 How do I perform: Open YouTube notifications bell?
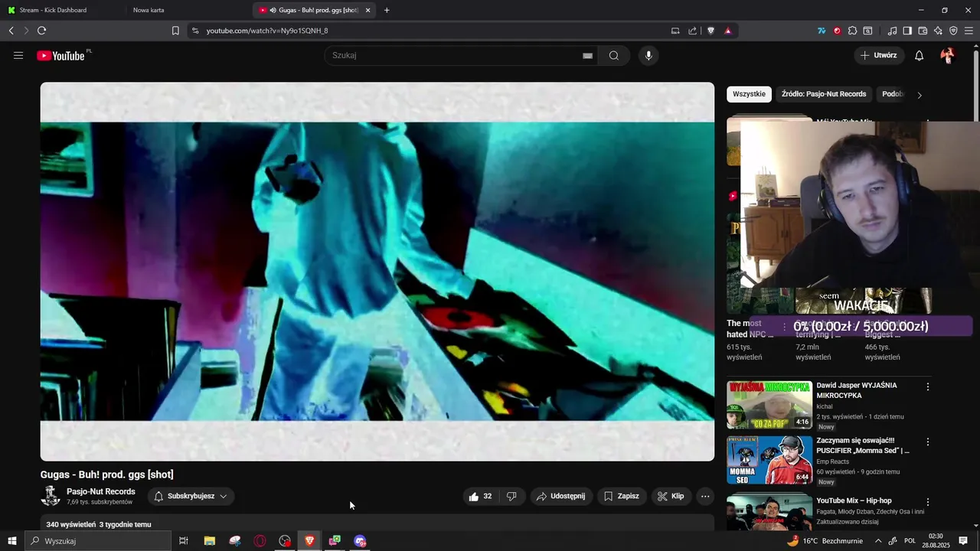point(920,55)
